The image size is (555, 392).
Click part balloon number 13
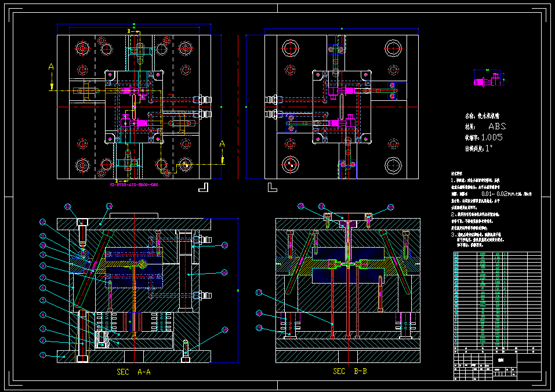tap(67, 206)
